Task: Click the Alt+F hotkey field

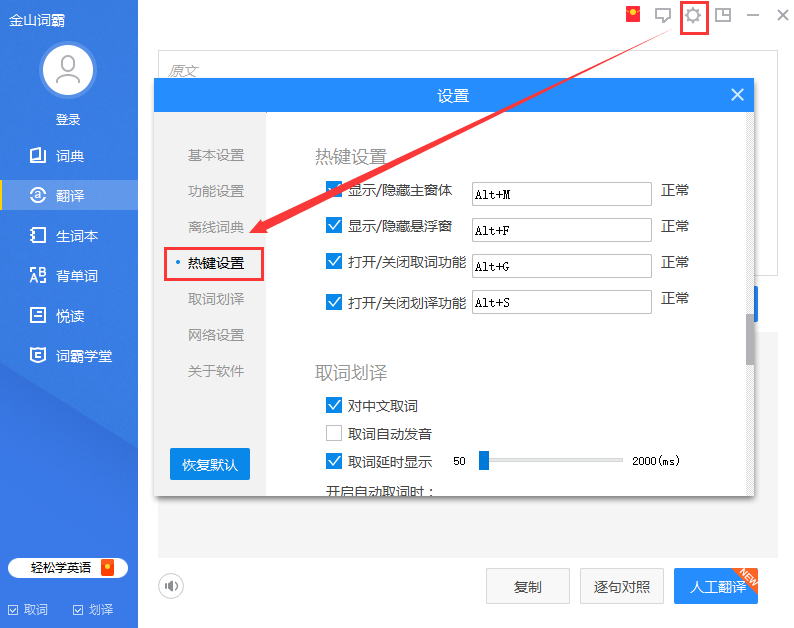Action: [x=562, y=230]
